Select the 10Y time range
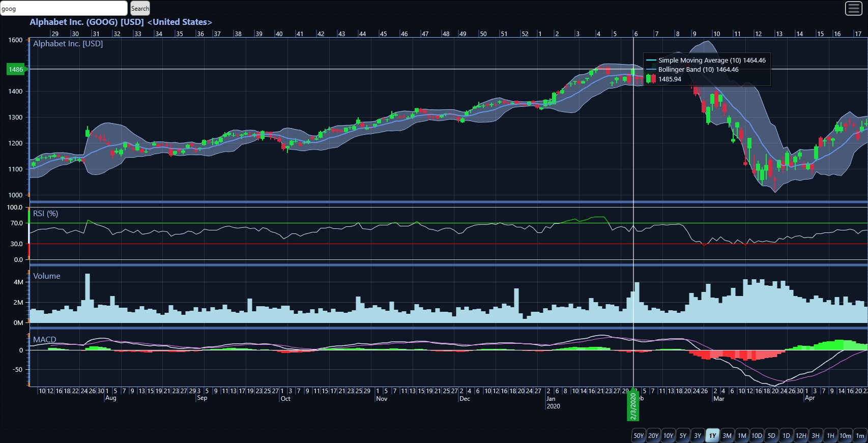The height and width of the screenshot is (443, 868). (x=668, y=435)
